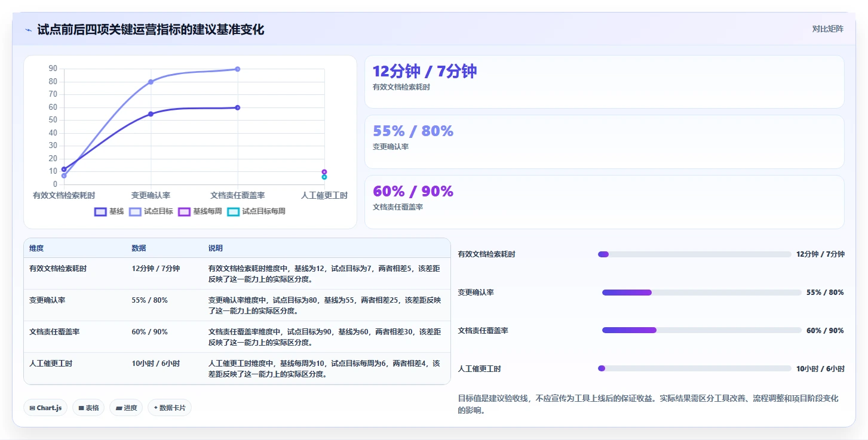
Task: Click table row 有效文档检索耗时
Action: coord(237,274)
